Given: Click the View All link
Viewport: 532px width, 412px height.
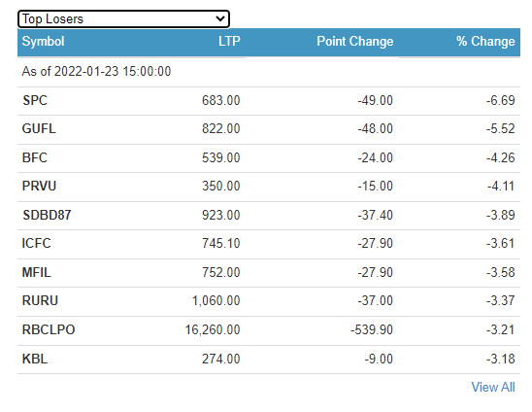Looking at the screenshot, I should [492, 387].
